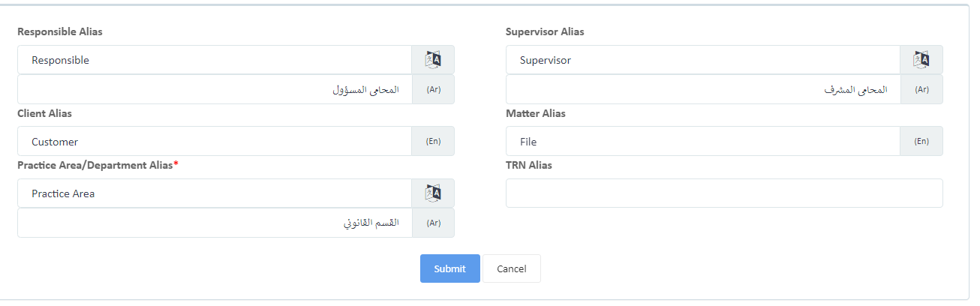Screen dimensions: 980x306
Task: Focus the empty TRN Alias input
Action: pyautogui.click(x=724, y=193)
